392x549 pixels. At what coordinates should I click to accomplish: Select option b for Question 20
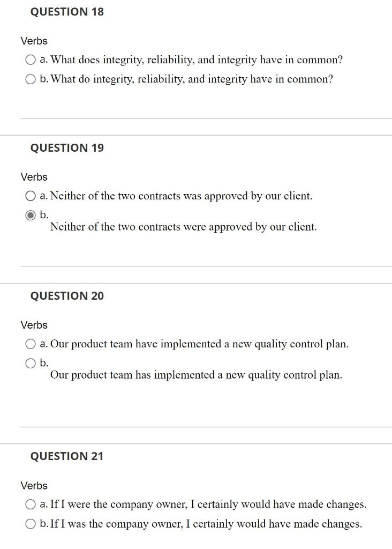[x=31, y=363]
